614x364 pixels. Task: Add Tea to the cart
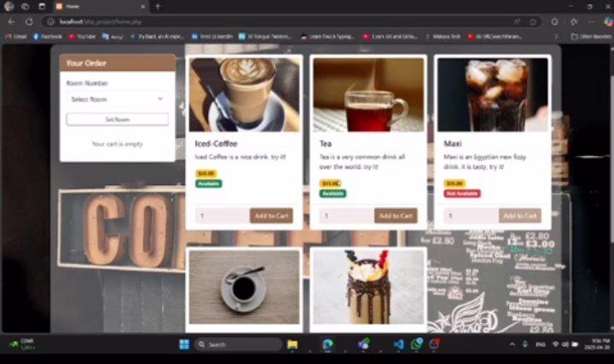395,216
